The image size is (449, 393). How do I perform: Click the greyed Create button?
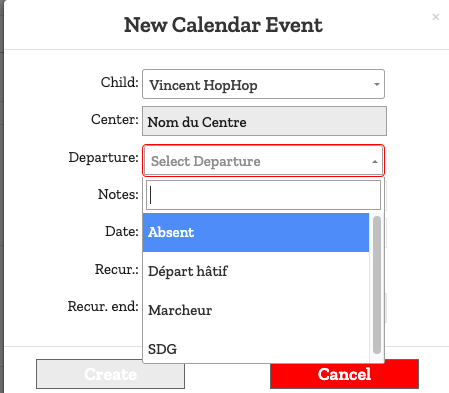tap(110, 374)
